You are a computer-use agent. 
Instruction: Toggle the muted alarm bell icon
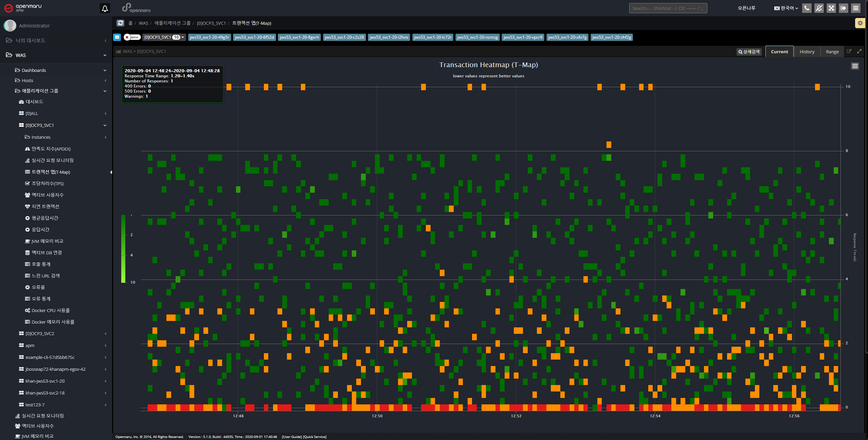click(819, 8)
